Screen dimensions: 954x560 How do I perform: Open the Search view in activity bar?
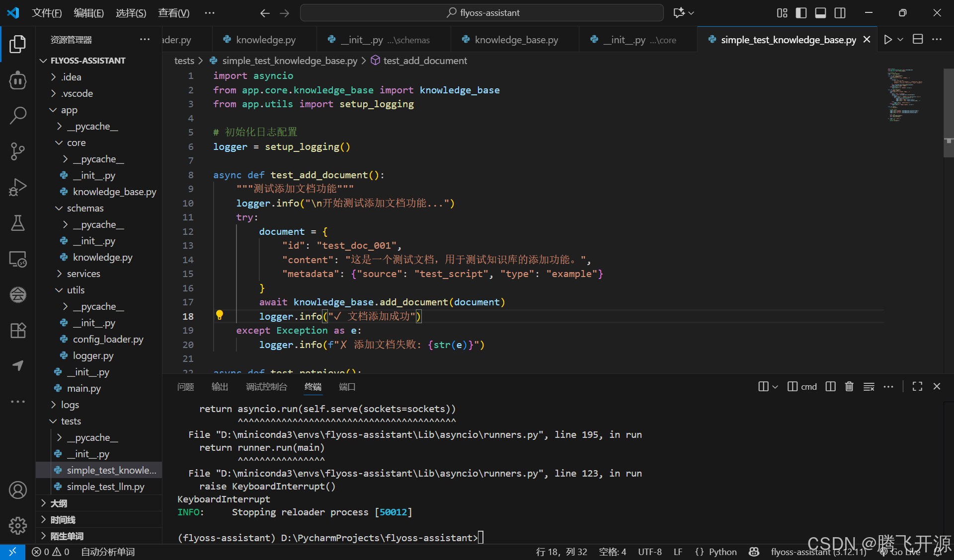[18, 115]
